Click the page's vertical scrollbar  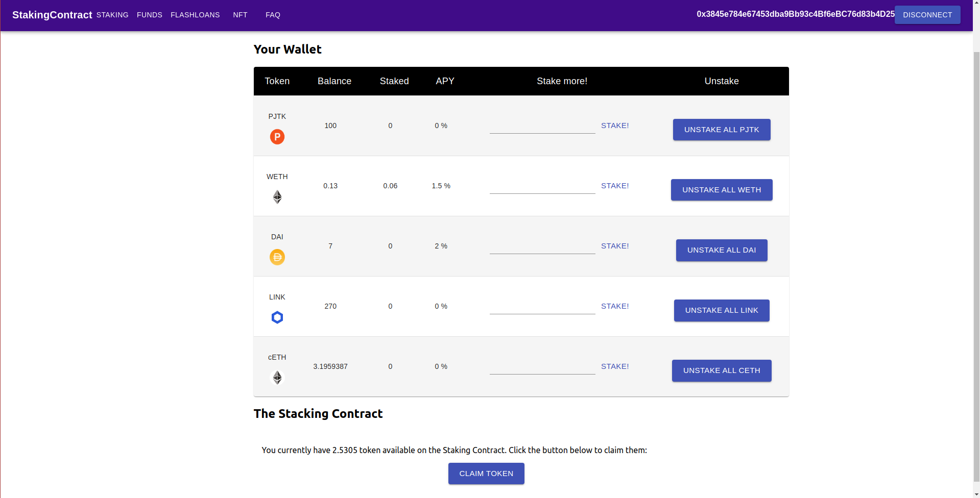(x=976, y=255)
